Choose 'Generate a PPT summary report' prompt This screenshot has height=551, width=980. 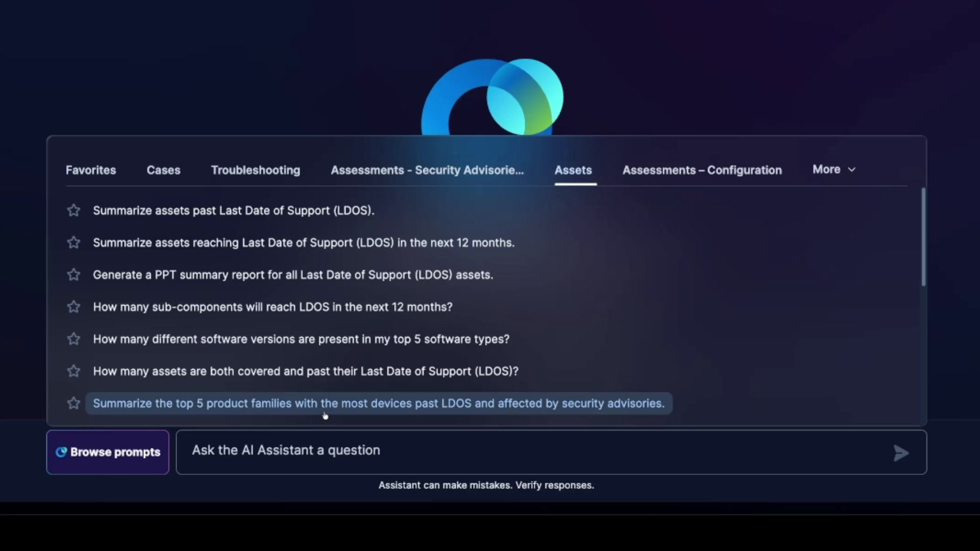293,274
